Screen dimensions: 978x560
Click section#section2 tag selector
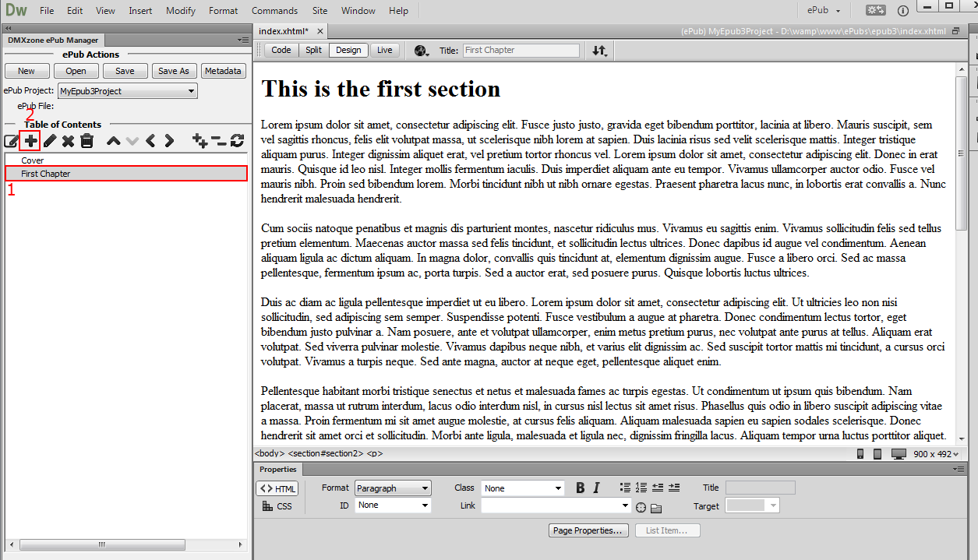click(x=326, y=453)
